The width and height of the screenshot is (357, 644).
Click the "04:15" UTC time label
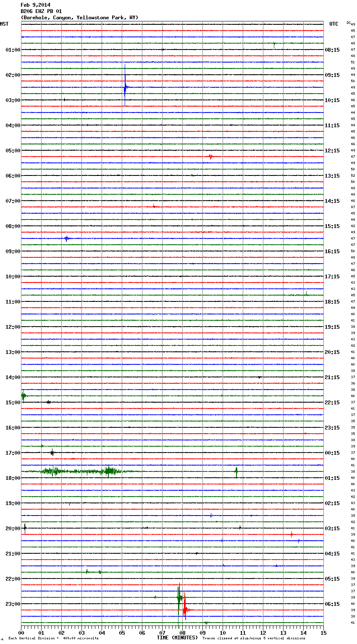332,554
